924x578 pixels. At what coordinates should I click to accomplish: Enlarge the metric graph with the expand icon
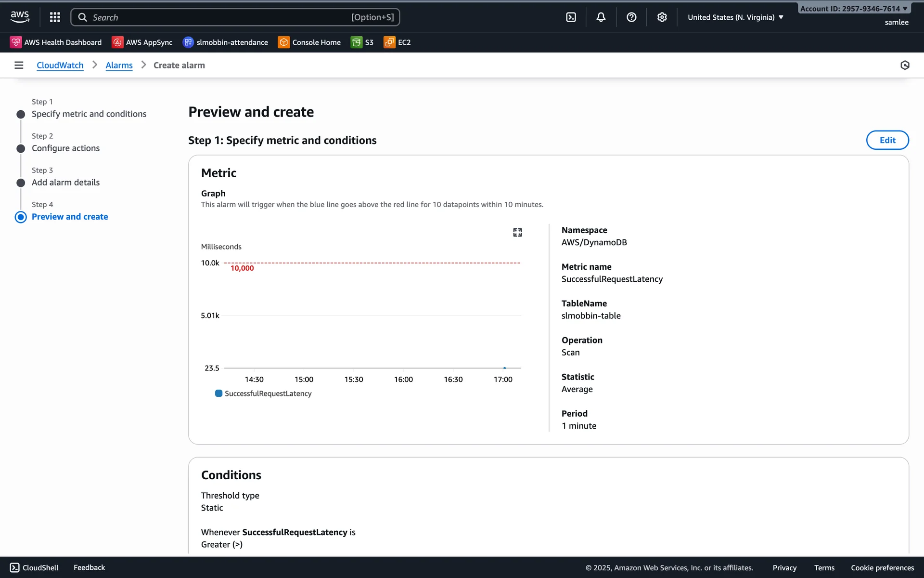pyautogui.click(x=517, y=233)
